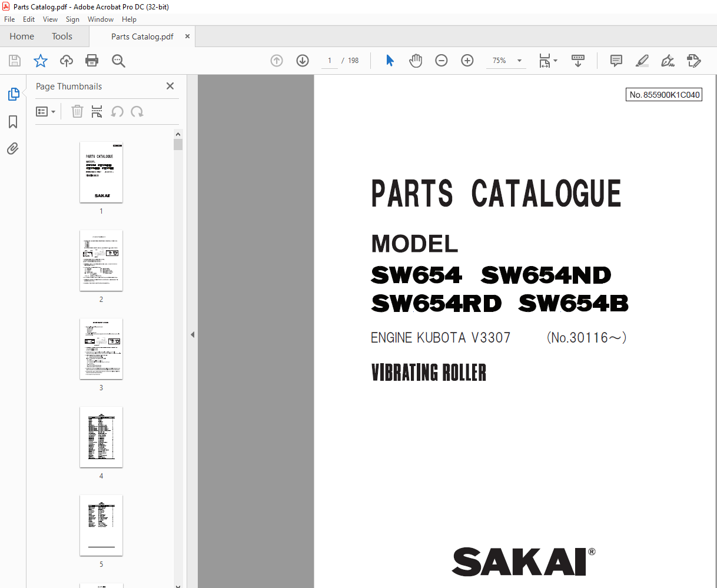
Task: Click the page number input field
Action: (x=330, y=61)
